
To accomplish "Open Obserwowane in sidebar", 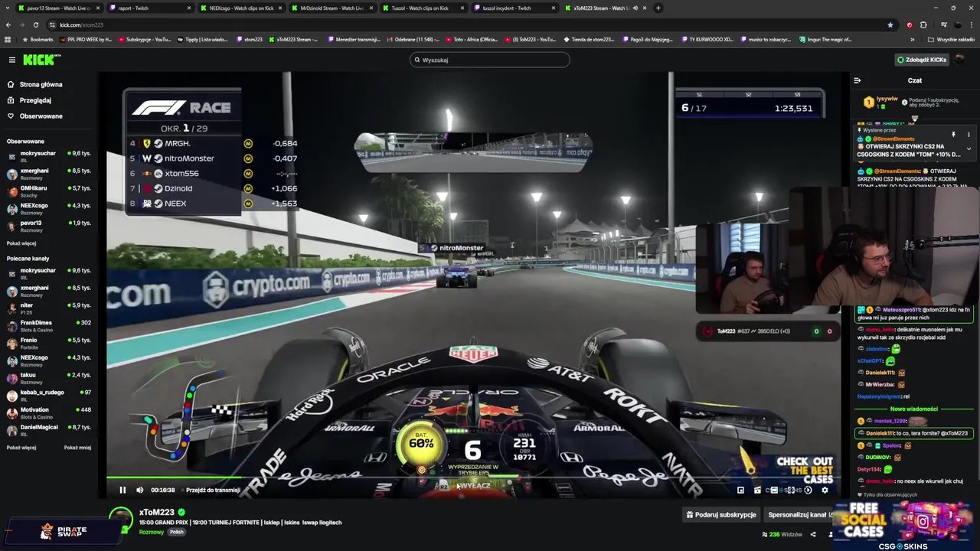I will (34, 116).
